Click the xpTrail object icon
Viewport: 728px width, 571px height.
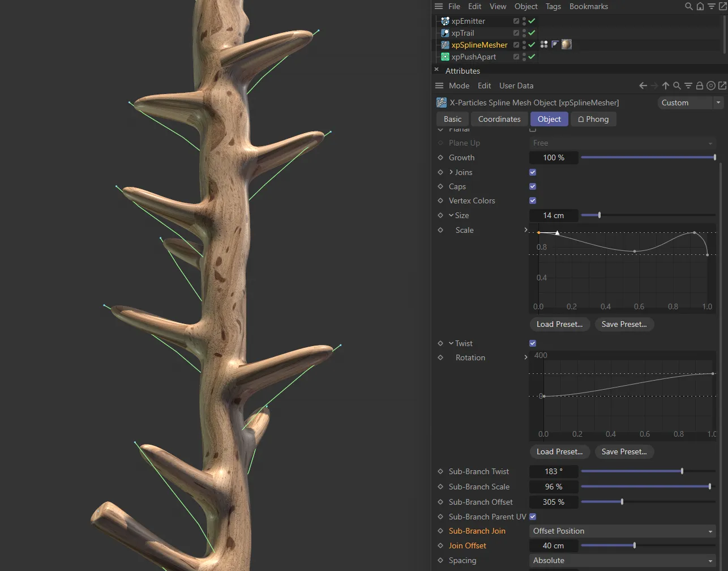click(445, 33)
